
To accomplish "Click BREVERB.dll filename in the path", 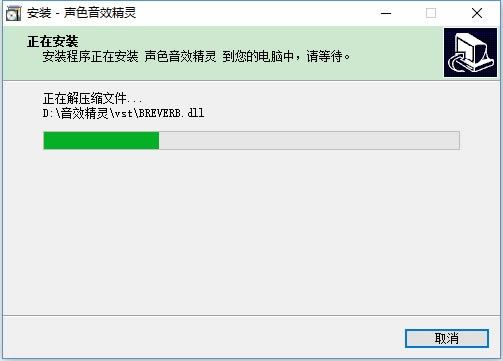I will 171,113.
